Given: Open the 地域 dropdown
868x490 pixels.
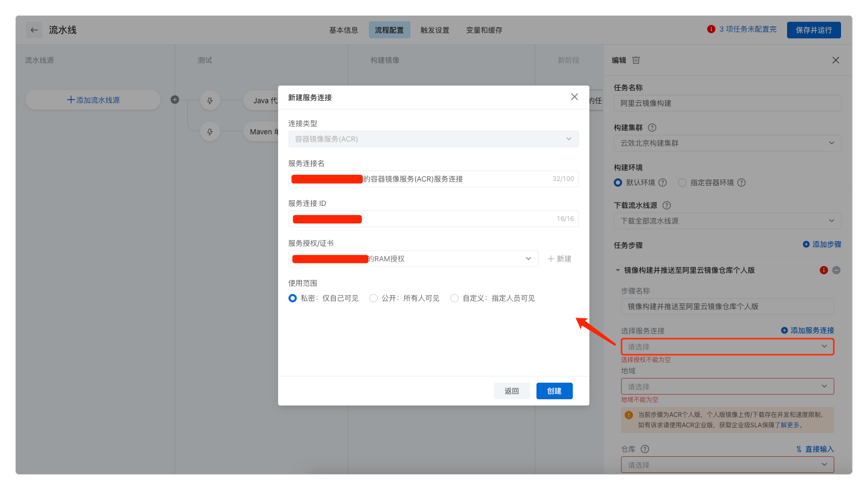Looking at the screenshot, I should pos(727,386).
